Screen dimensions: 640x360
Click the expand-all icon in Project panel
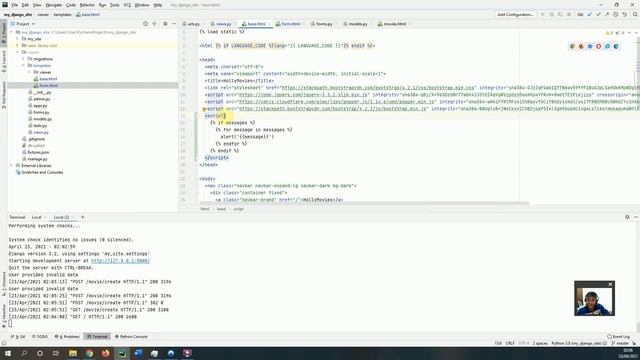click(x=154, y=24)
